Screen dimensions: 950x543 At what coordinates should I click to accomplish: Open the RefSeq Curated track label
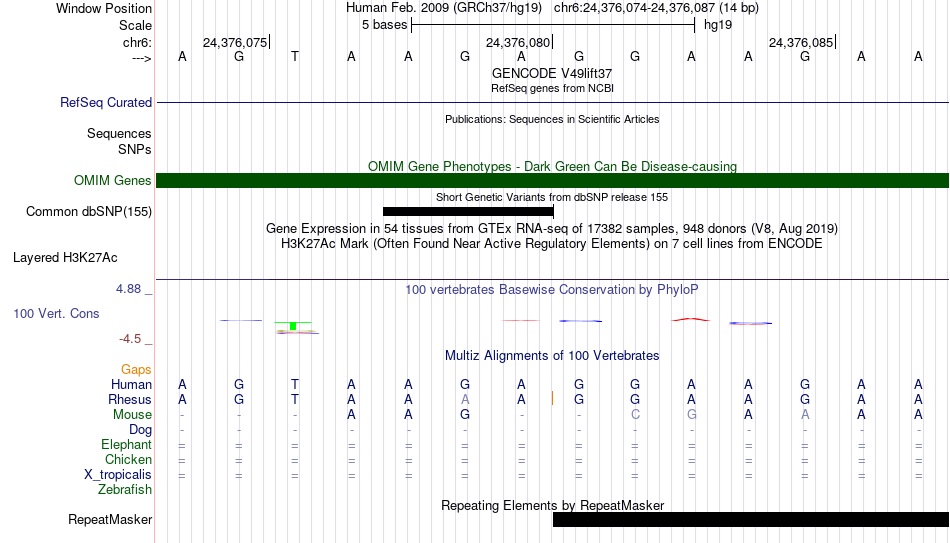pos(106,102)
